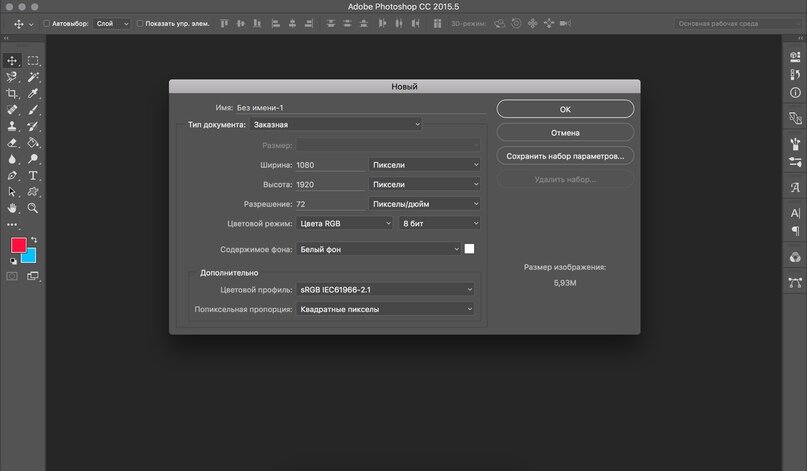Image resolution: width=807 pixels, height=471 pixels.
Task: Click the Имя field with Без имени-1
Action: [360, 108]
